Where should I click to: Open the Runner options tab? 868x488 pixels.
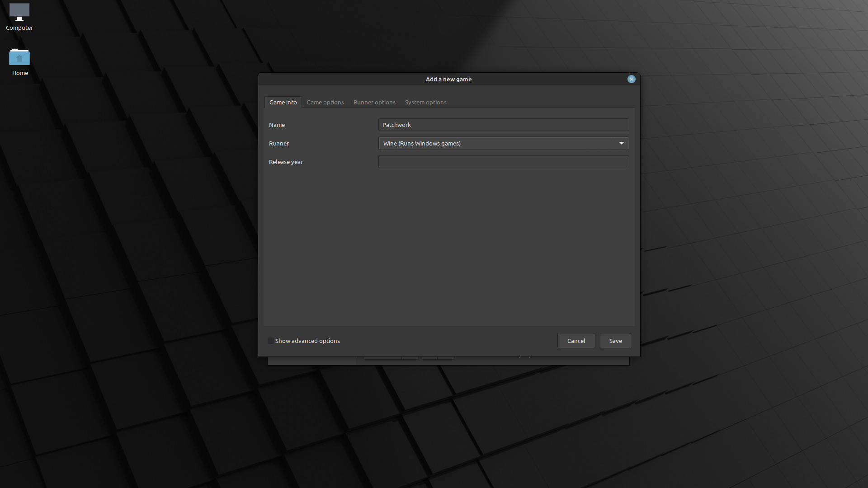coord(374,102)
